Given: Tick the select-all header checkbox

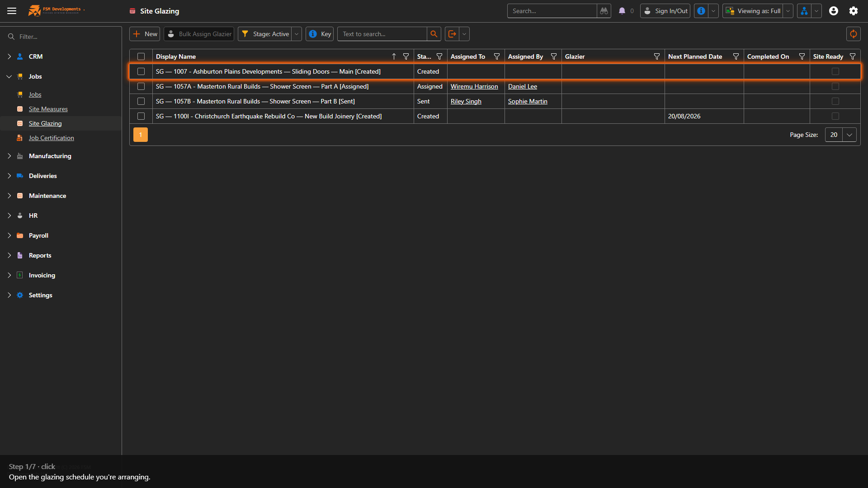Looking at the screenshot, I should coord(141,56).
